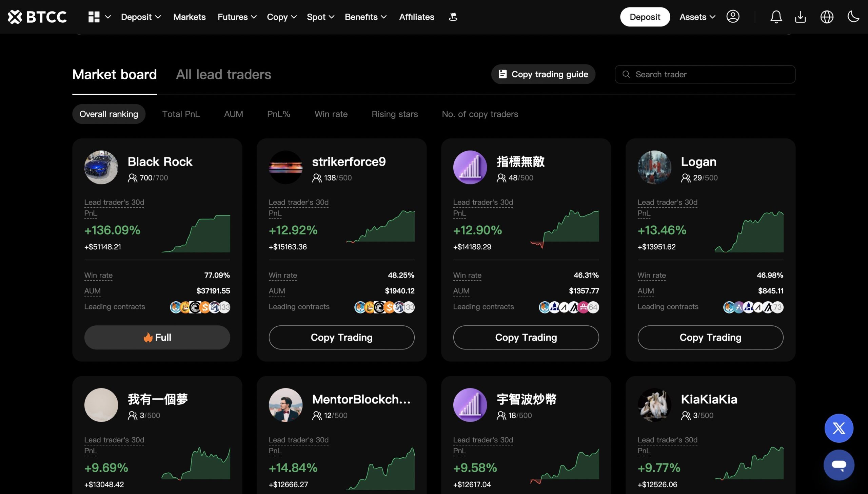Click the search magnifier icon

[x=626, y=74]
